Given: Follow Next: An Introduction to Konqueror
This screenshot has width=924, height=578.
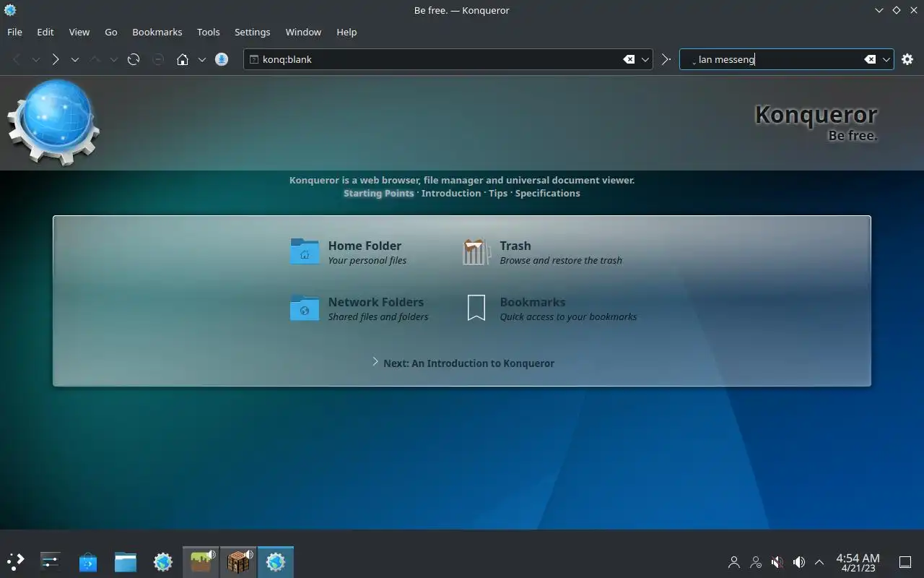Looking at the screenshot, I should (x=468, y=363).
